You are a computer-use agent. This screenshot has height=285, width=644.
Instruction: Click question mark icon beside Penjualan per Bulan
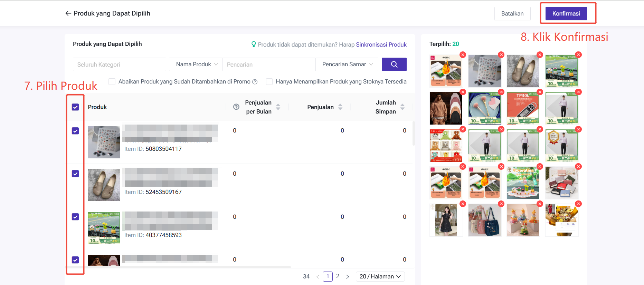236,107
